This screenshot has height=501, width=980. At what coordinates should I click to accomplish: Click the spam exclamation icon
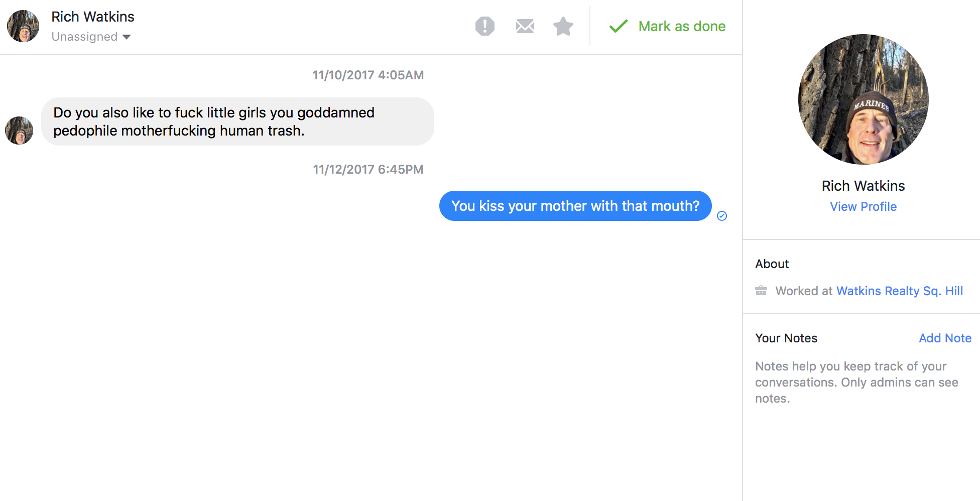coord(484,26)
